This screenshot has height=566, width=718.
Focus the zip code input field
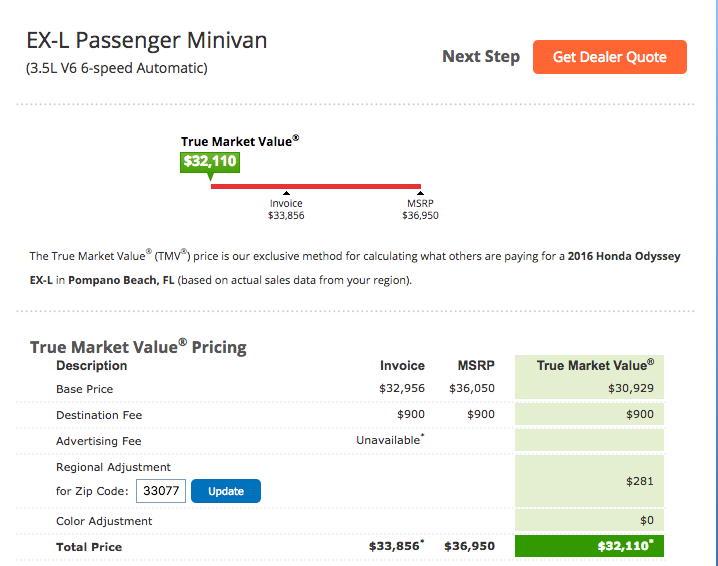161,491
